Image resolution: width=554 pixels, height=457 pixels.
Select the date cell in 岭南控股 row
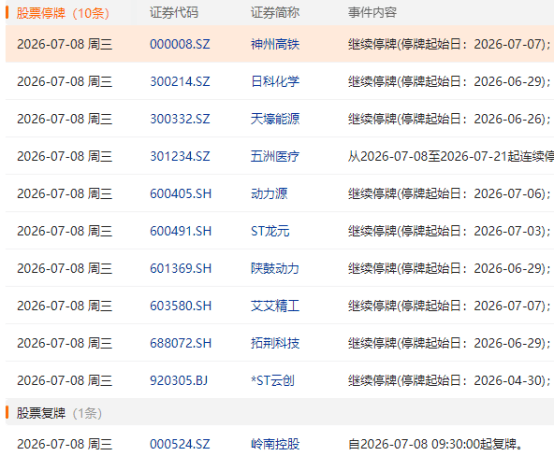click(65, 444)
